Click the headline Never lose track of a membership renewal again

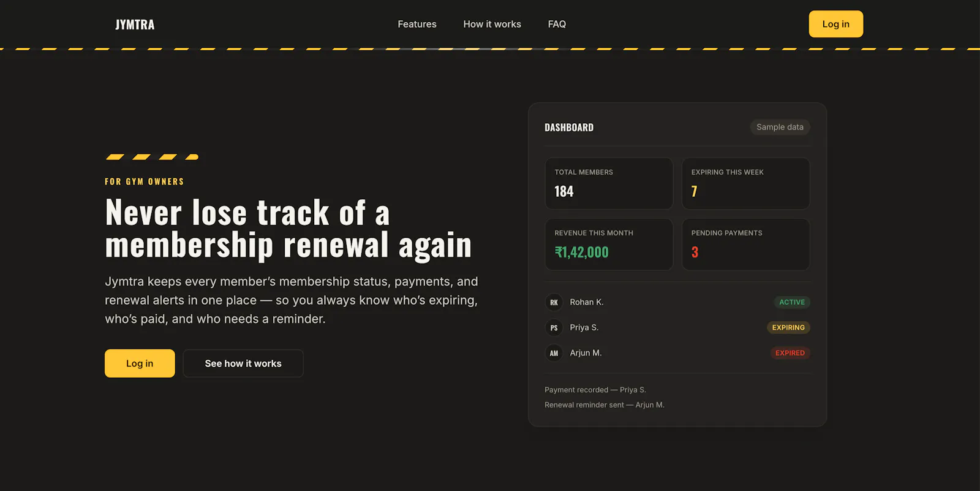(x=288, y=229)
